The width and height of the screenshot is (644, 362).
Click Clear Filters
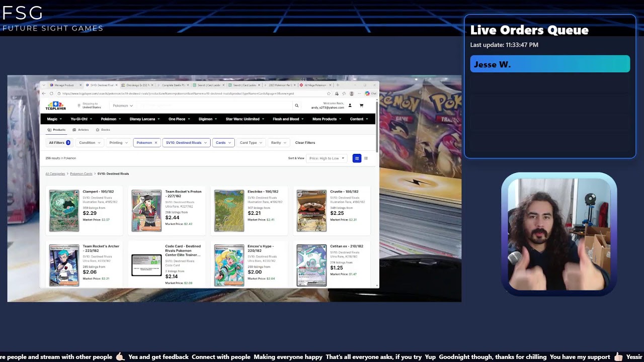click(305, 143)
